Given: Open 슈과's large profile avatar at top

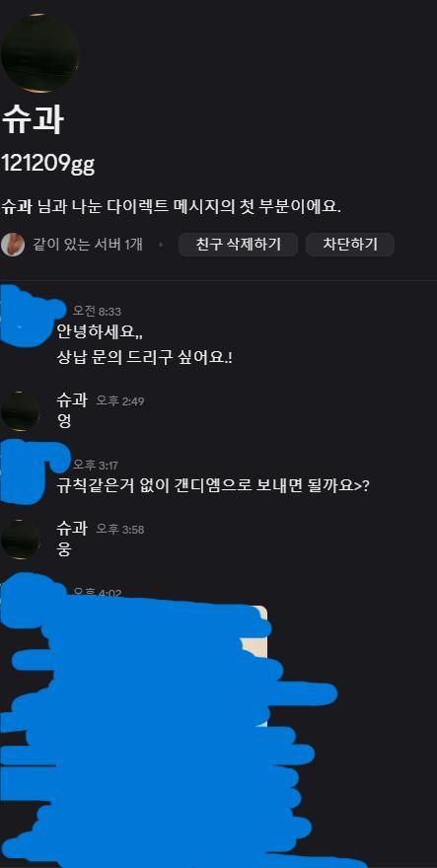Looking at the screenshot, I should [x=39, y=53].
